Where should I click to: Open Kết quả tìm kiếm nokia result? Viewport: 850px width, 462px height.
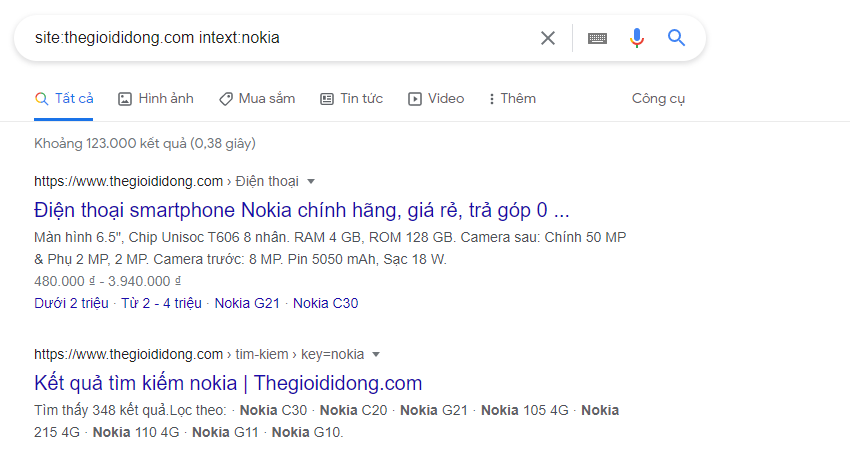(x=228, y=382)
